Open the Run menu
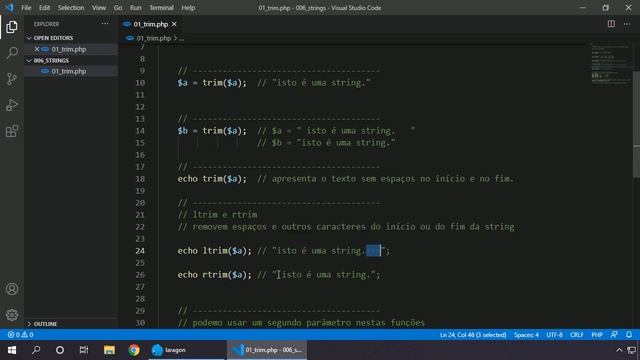The height and width of the screenshot is (360, 640). point(136,8)
